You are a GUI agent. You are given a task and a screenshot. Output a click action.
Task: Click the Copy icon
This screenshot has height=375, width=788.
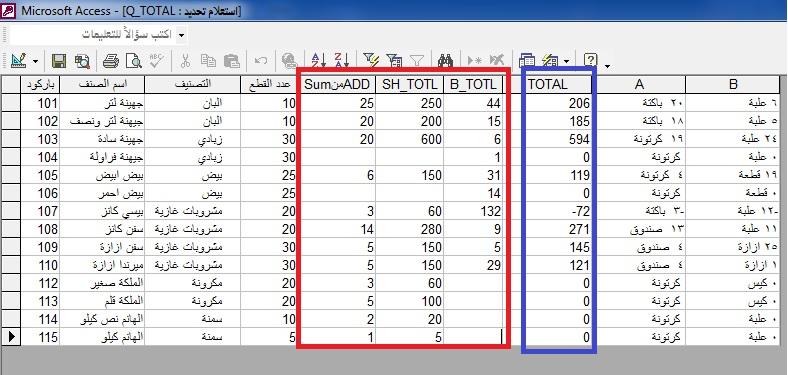[x=208, y=61]
